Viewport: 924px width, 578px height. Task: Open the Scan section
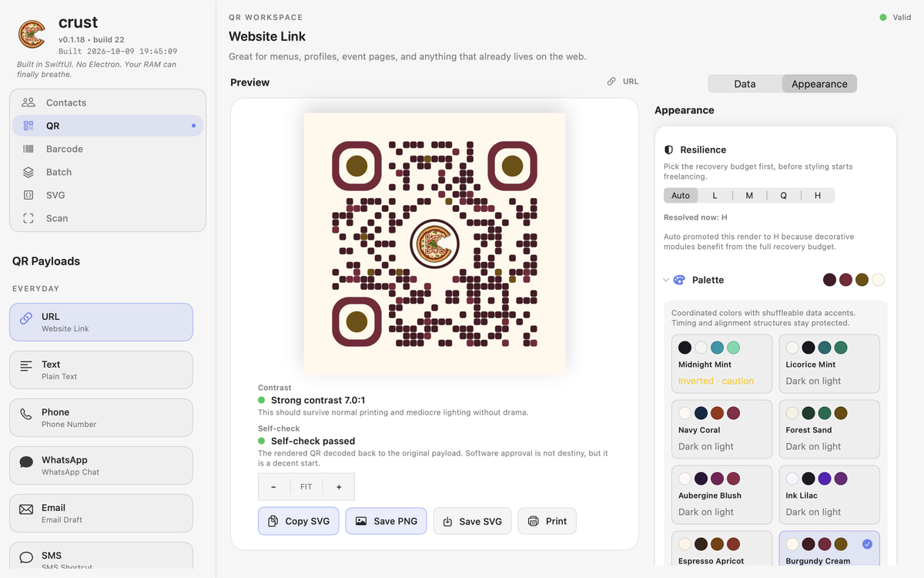(x=108, y=218)
